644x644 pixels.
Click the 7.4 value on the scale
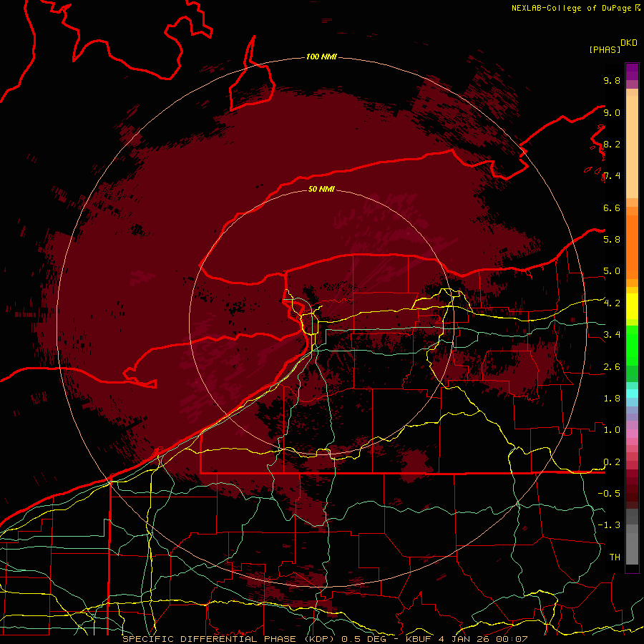click(612, 176)
